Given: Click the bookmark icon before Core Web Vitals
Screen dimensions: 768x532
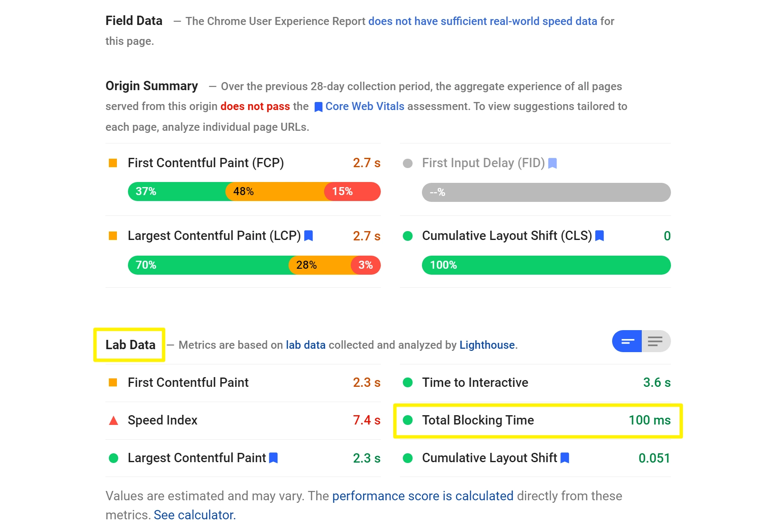Looking at the screenshot, I should [x=319, y=107].
